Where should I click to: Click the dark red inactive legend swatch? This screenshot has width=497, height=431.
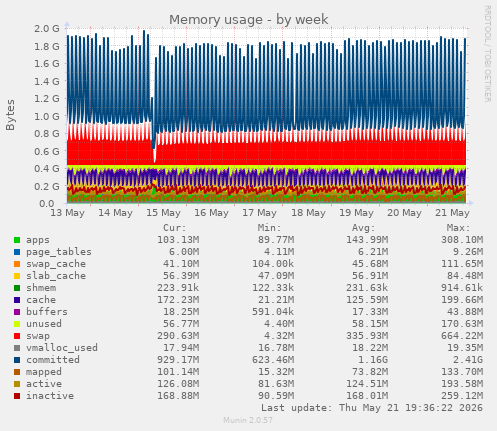click(x=17, y=396)
